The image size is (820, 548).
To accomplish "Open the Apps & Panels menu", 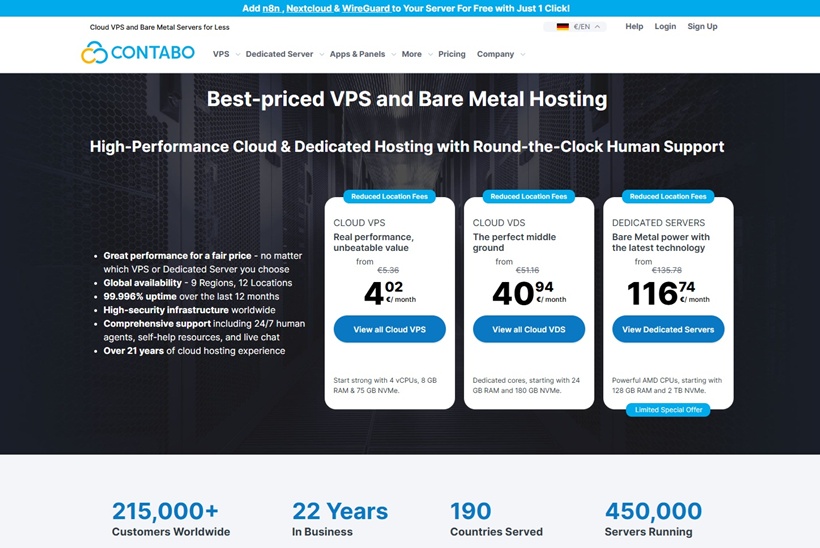I will [x=357, y=54].
